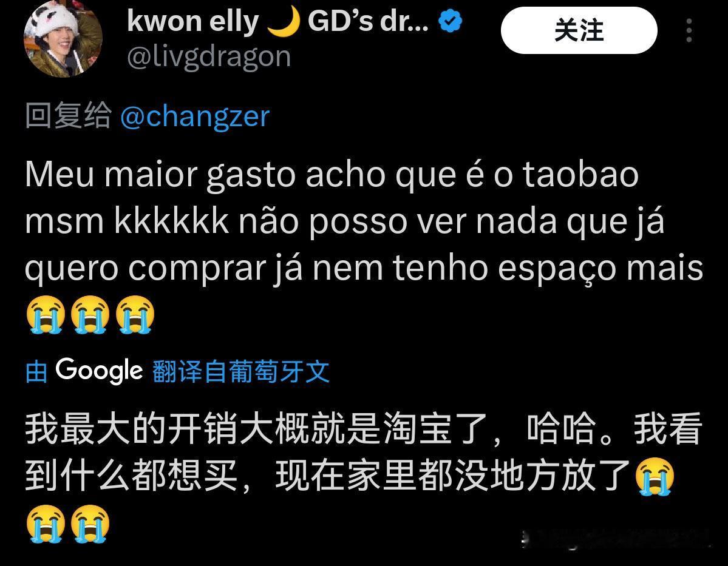This screenshot has height=566, width=728.
Task: Click the kwon elly display name
Action: point(192,22)
